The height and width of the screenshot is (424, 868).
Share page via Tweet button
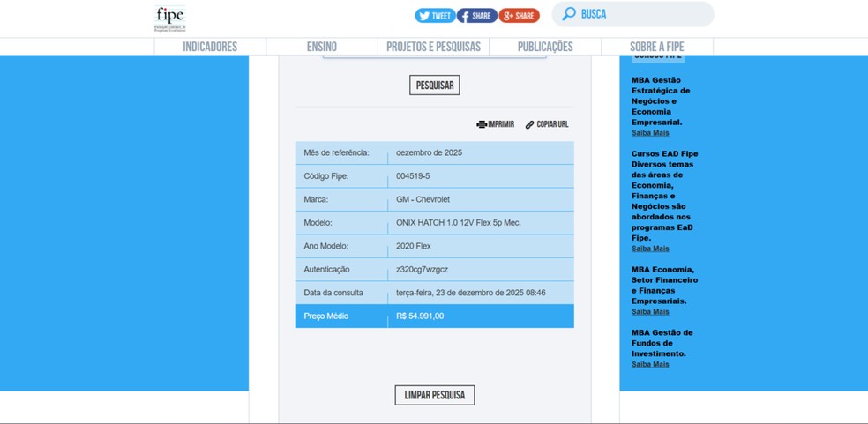tap(435, 16)
